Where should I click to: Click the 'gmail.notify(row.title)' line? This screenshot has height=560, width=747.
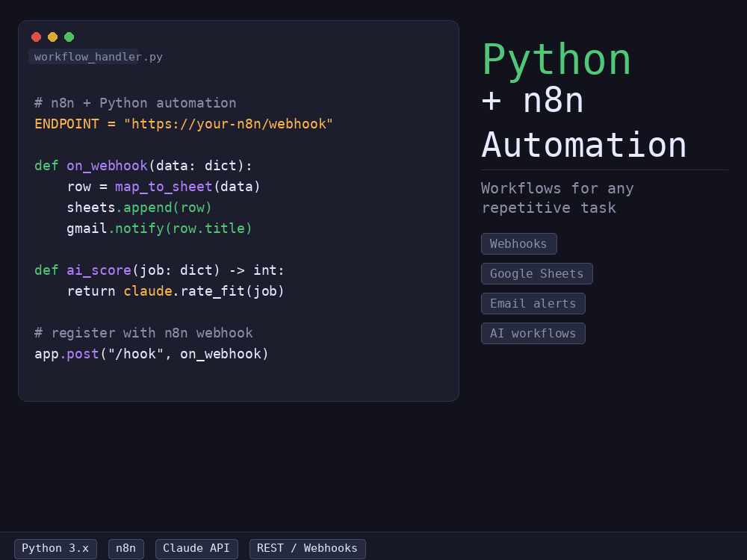point(159,229)
